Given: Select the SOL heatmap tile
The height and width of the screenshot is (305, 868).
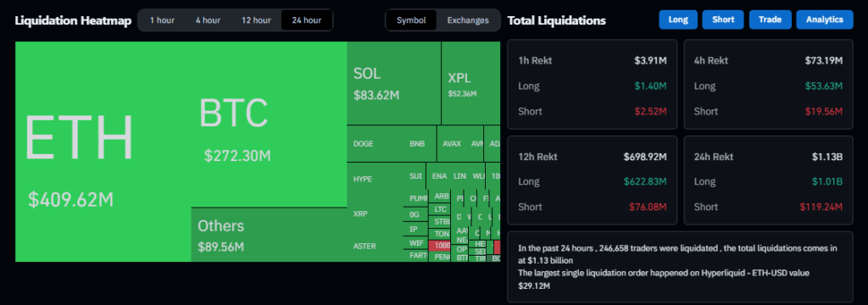Looking at the screenshot, I should coord(393,84).
